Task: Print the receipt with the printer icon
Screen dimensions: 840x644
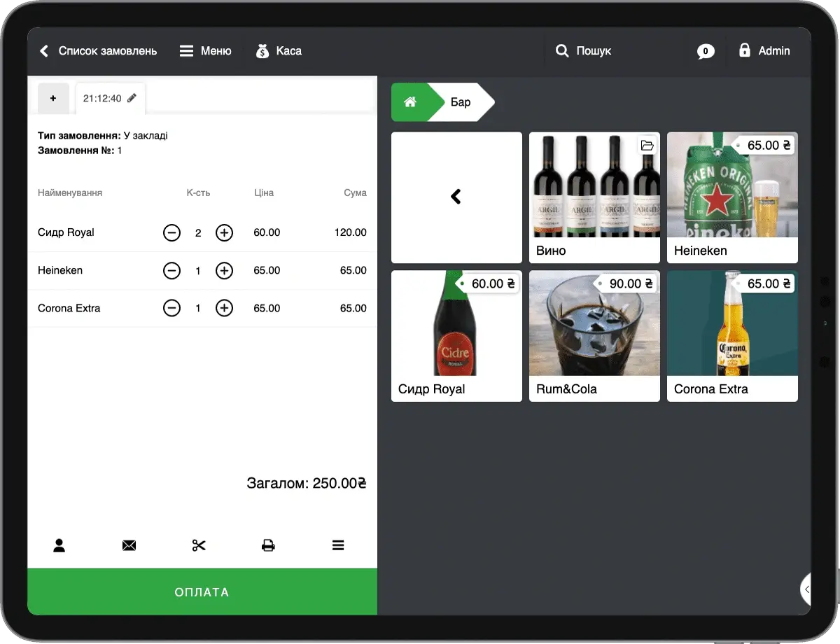Action: [x=268, y=545]
